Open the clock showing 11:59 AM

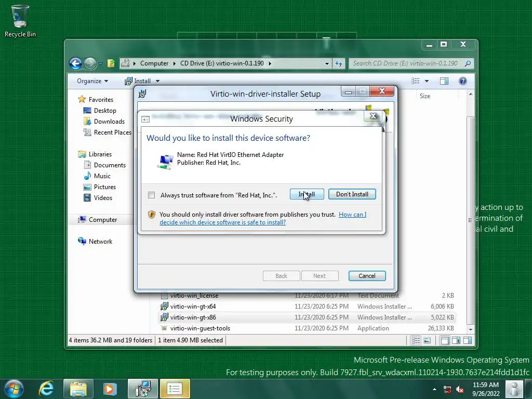[x=486, y=389]
